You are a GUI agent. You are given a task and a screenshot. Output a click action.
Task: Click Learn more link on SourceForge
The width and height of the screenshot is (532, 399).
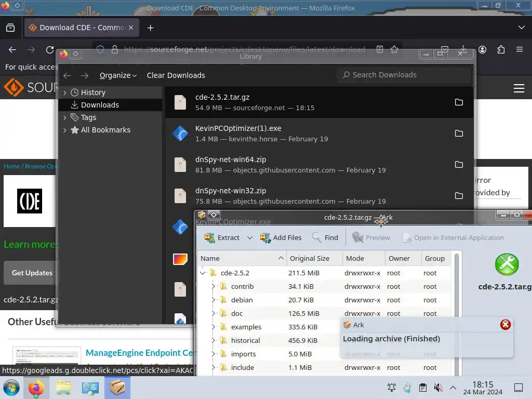coord(30,244)
